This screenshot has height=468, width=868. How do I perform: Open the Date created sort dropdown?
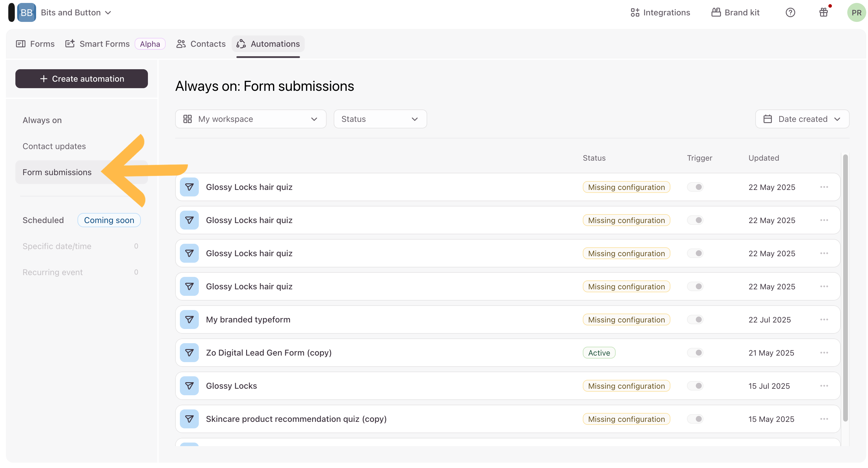(x=802, y=119)
